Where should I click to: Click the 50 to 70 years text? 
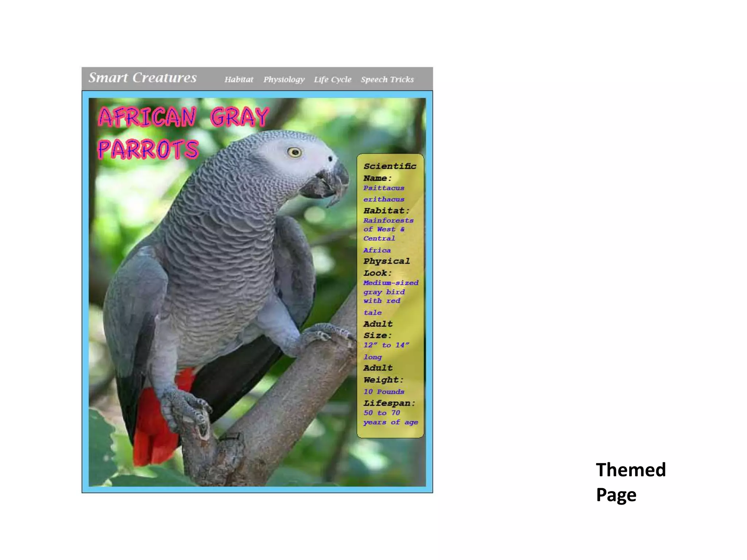(390, 417)
